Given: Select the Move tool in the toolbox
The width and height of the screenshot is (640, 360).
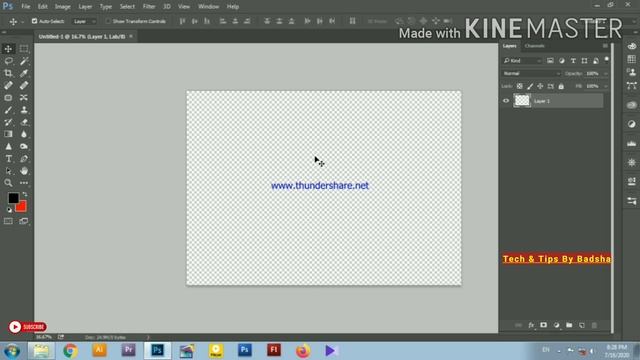Looking at the screenshot, I should point(8,49).
